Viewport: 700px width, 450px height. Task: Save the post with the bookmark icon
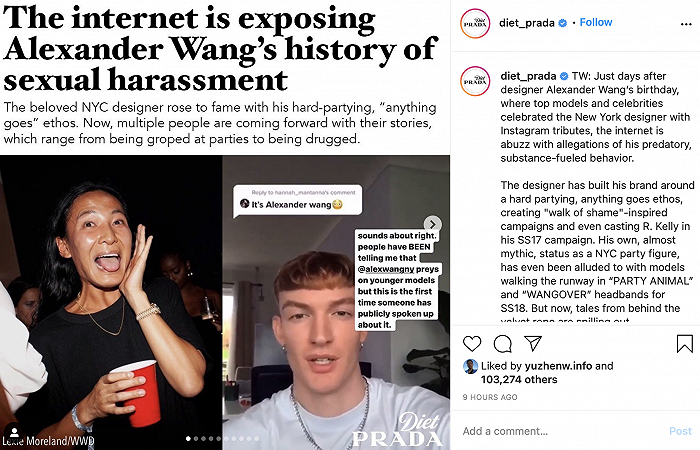684,343
